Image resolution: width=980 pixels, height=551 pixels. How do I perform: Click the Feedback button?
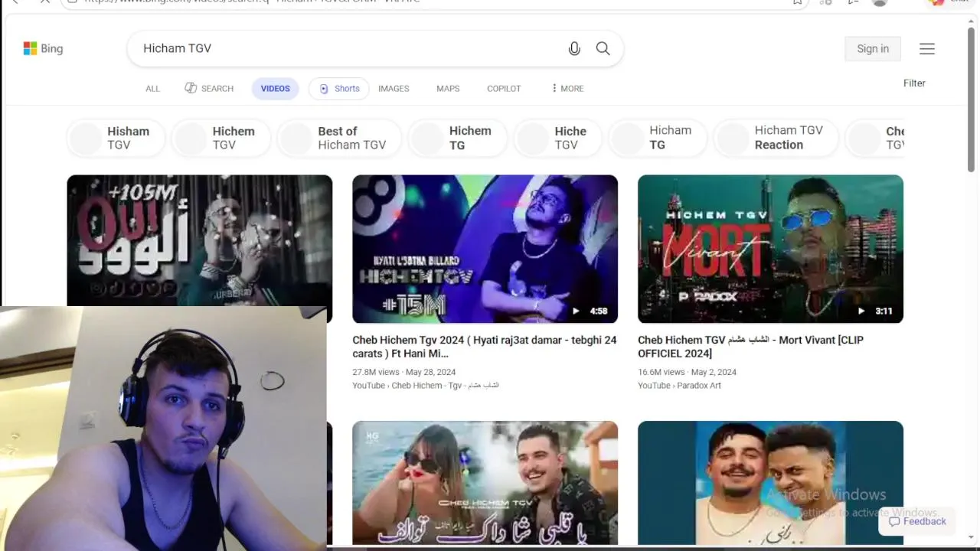(917, 521)
